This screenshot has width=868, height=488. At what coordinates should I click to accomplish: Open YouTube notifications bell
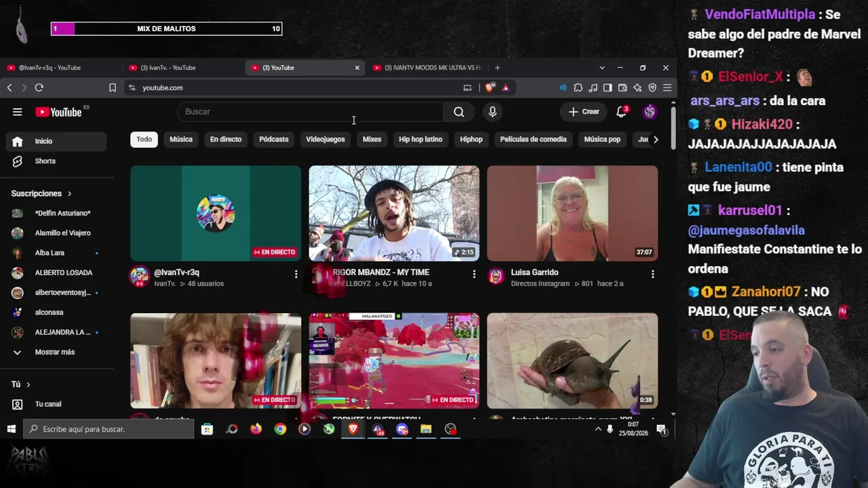pyautogui.click(x=621, y=112)
